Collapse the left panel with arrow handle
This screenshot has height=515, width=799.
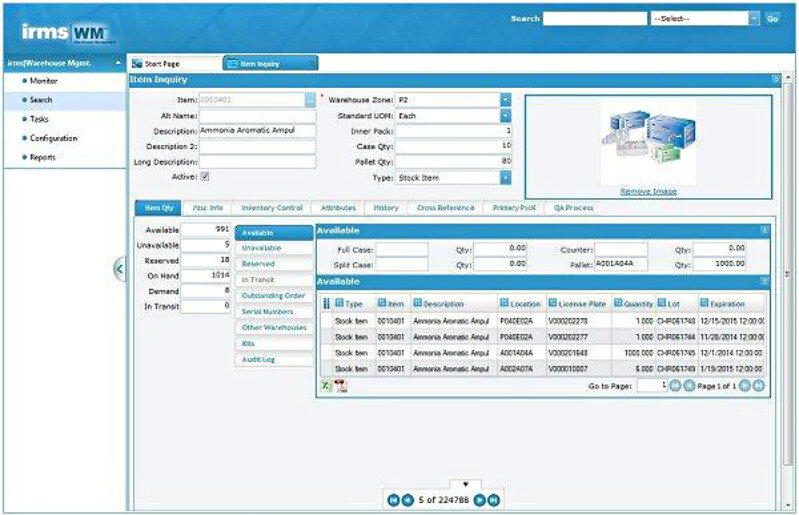119,268
